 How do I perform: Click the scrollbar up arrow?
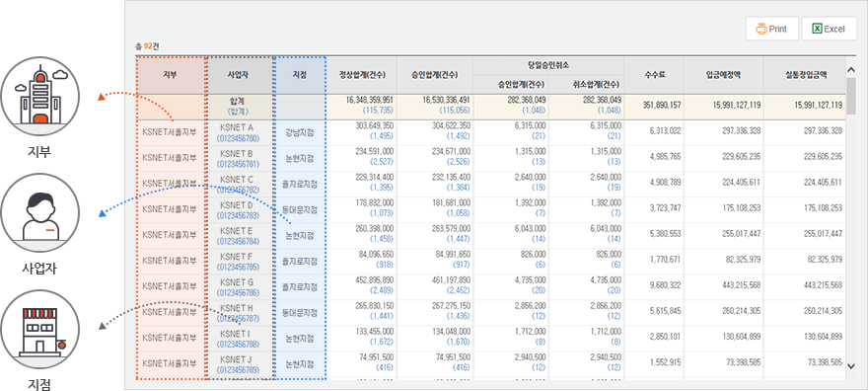coord(851,69)
